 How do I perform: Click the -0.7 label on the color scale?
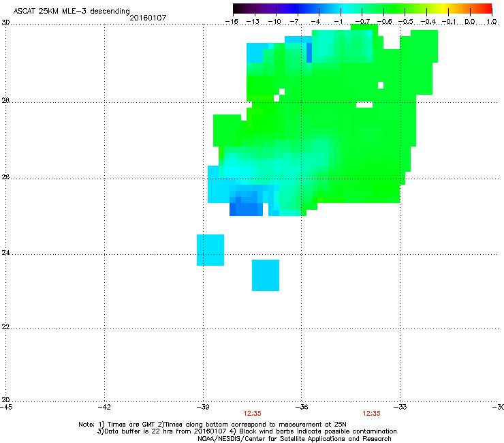click(x=362, y=22)
